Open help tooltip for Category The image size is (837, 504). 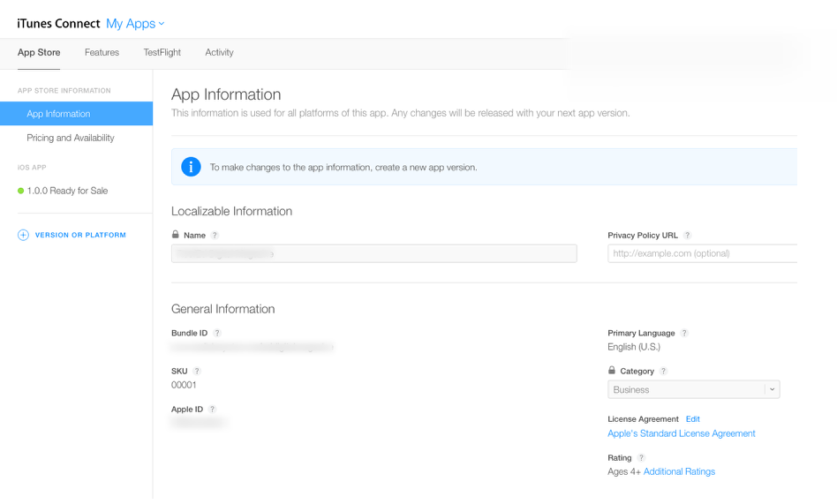click(664, 371)
